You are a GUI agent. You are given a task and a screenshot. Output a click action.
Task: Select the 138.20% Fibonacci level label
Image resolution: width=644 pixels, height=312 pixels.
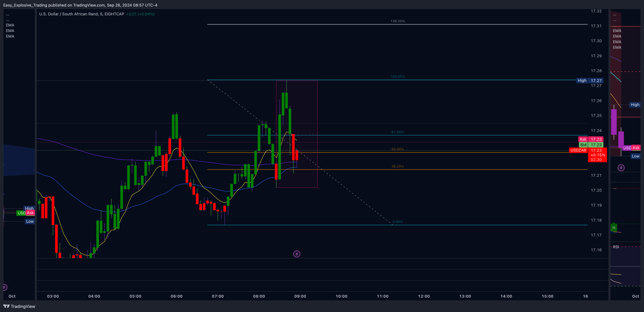(398, 21)
